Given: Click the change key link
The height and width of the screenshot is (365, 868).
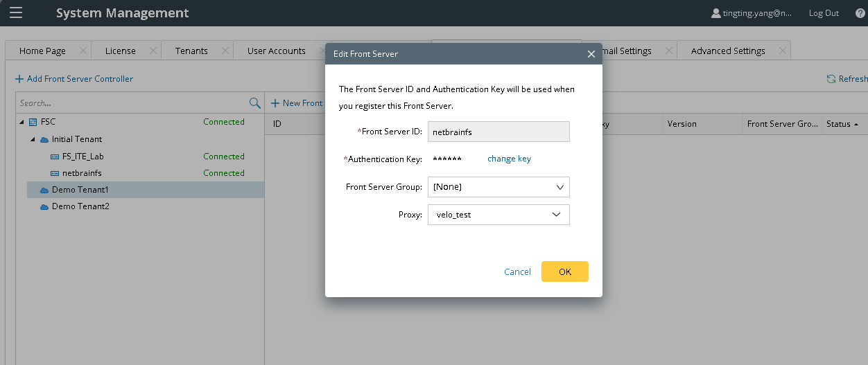Looking at the screenshot, I should (x=509, y=159).
